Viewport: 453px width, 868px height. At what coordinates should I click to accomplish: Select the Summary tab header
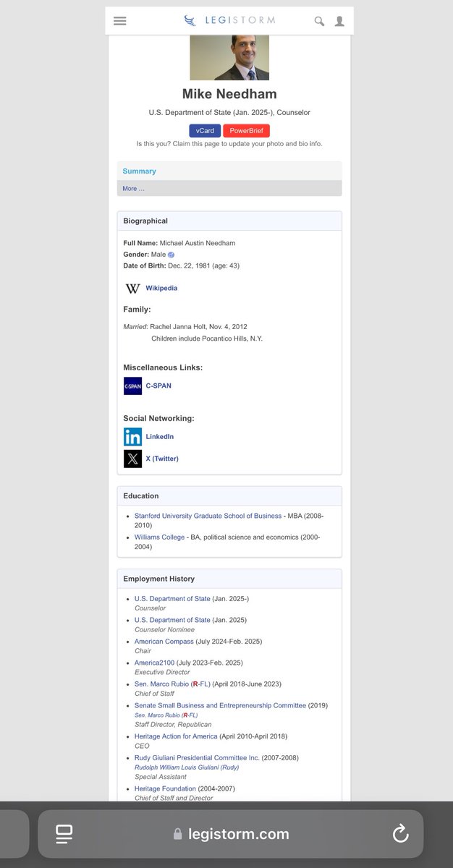(x=139, y=171)
